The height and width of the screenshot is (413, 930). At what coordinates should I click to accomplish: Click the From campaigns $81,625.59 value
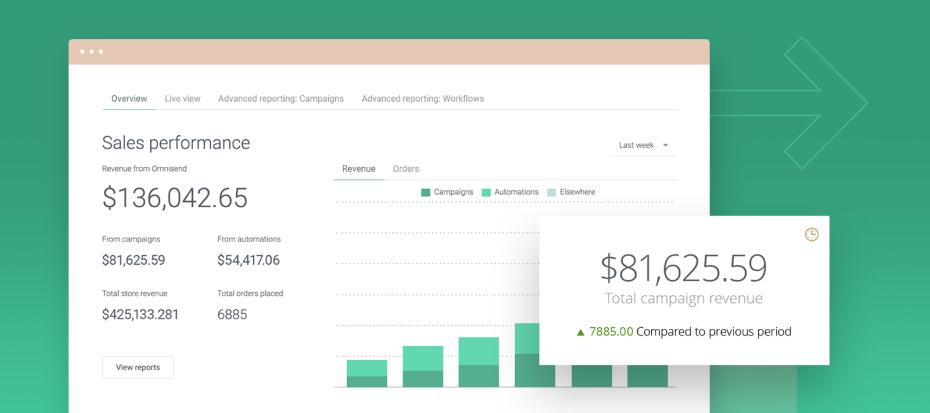click(x=133, y=260)
